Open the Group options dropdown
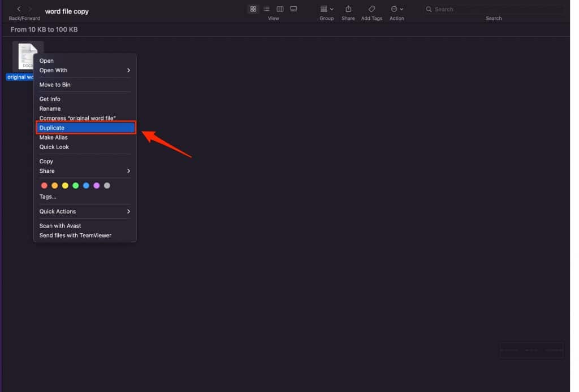Image resolution: width=579 pixels, height=392 pixels. (327, 9)
